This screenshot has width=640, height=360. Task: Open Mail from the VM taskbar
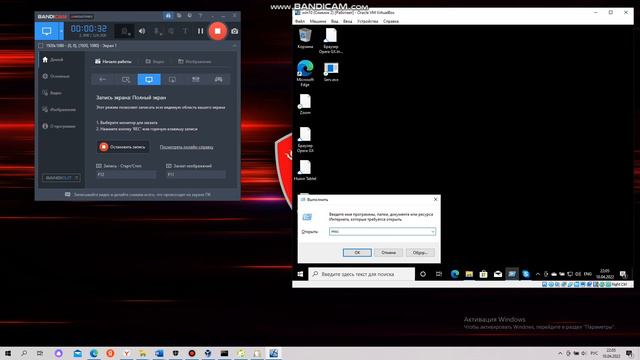click(x=498, y=274)
